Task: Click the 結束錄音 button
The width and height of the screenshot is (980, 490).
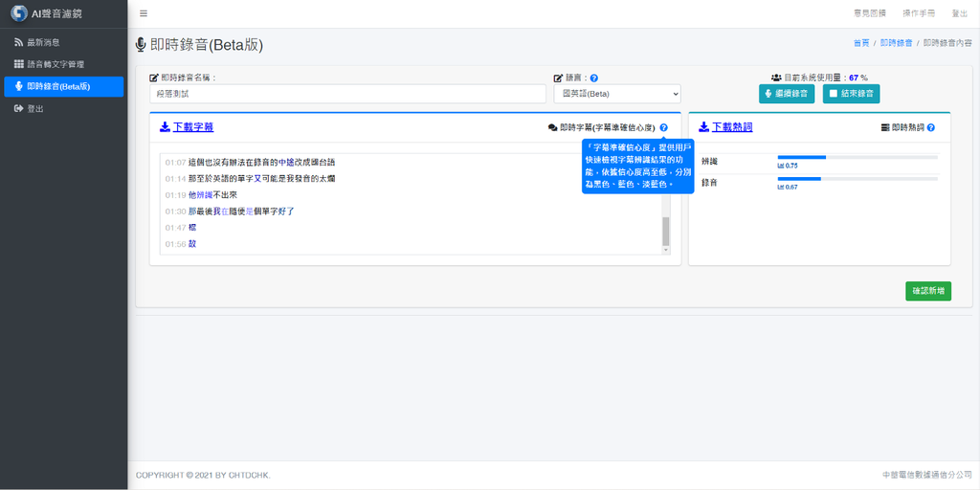Action: click(x=851, y=94)
